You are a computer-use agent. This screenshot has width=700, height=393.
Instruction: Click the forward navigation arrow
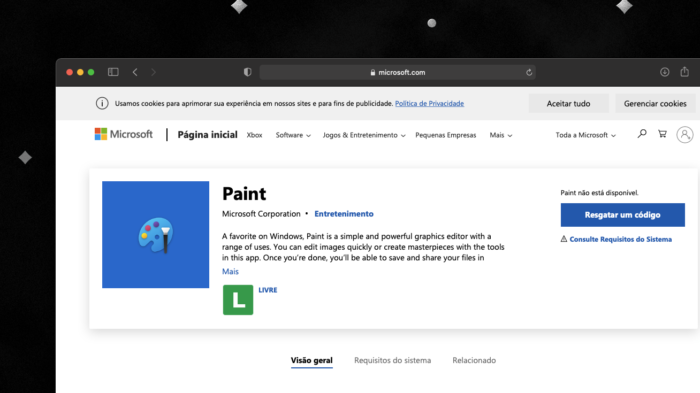153,72
